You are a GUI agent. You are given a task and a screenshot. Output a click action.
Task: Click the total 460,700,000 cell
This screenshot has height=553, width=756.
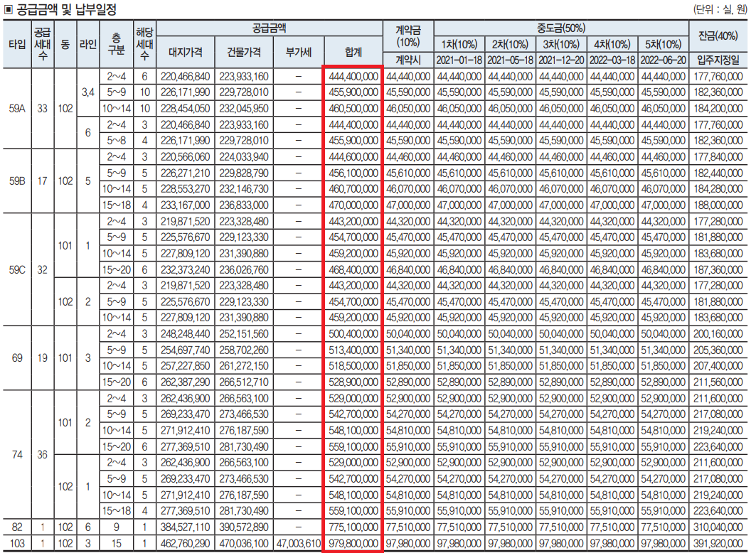pos(353,189)
